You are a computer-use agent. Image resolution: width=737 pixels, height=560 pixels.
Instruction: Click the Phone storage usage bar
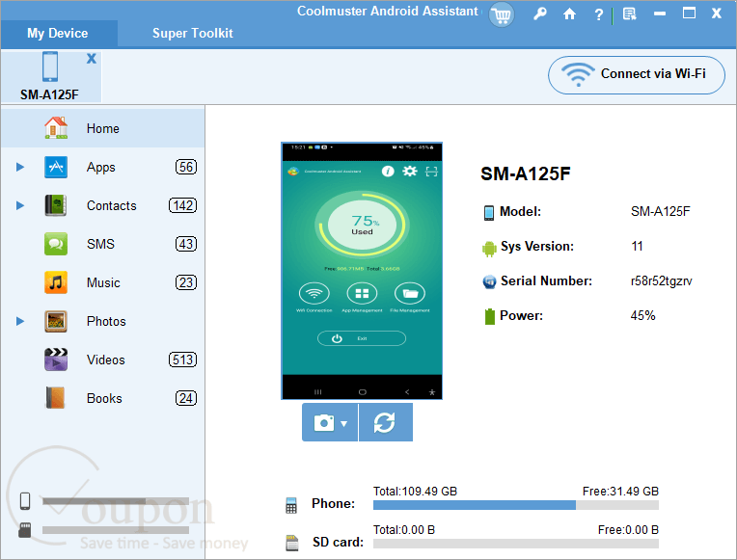[x=516, y=505]
